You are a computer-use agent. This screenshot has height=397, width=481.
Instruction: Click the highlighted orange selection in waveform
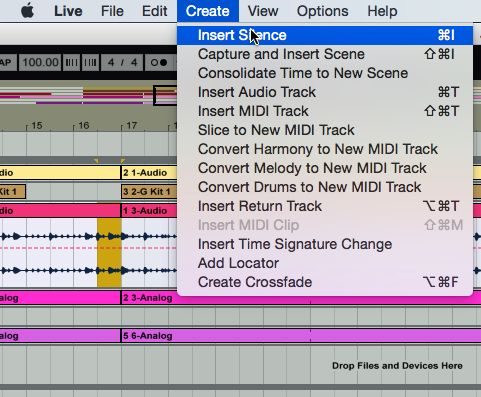point(109,253)
